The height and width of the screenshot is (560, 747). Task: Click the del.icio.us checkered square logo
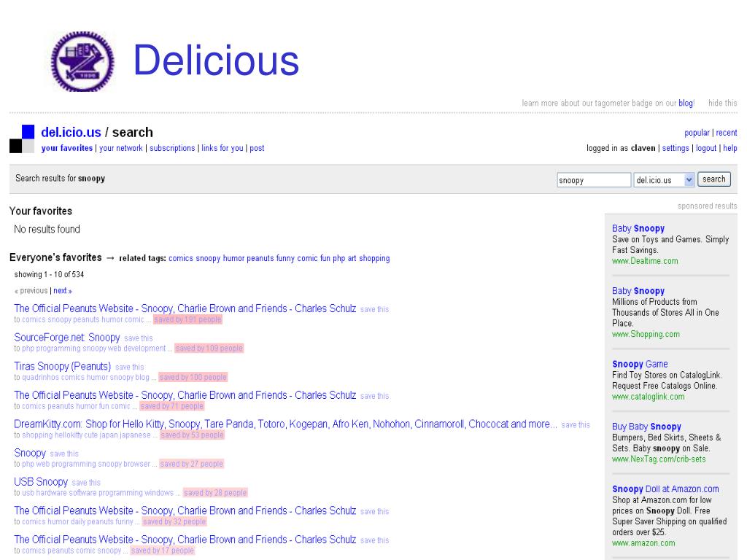point(22,139)
